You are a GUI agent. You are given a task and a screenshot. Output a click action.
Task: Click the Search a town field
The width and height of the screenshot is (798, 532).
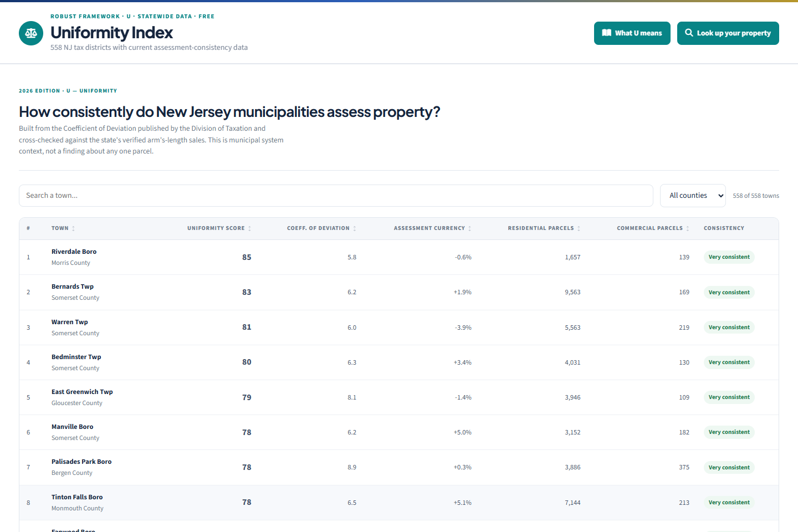coord(336,196)
